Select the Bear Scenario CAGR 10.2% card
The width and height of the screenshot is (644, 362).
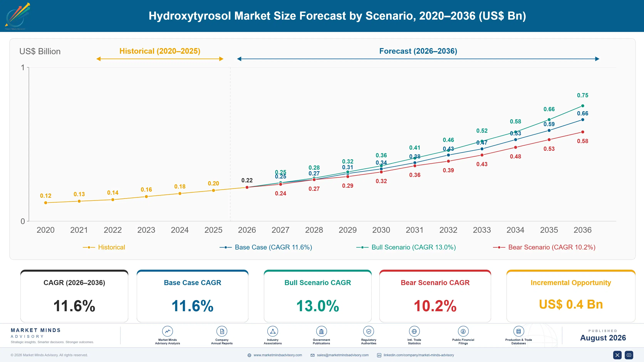pos(435,296)
